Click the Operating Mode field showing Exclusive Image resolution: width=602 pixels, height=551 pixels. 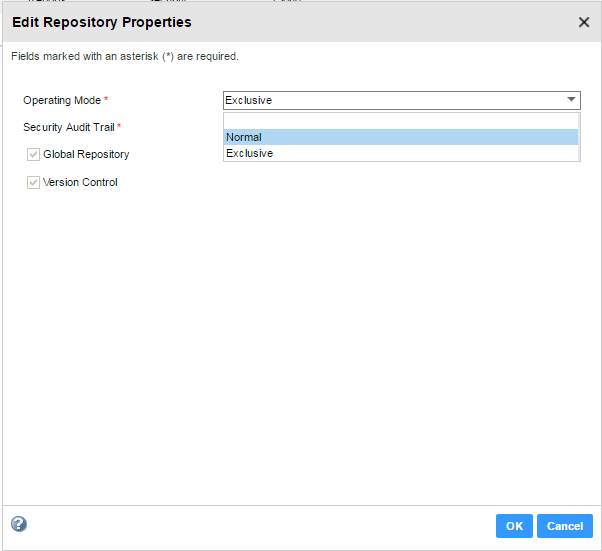pyautogui.click(x=390, y=100)
